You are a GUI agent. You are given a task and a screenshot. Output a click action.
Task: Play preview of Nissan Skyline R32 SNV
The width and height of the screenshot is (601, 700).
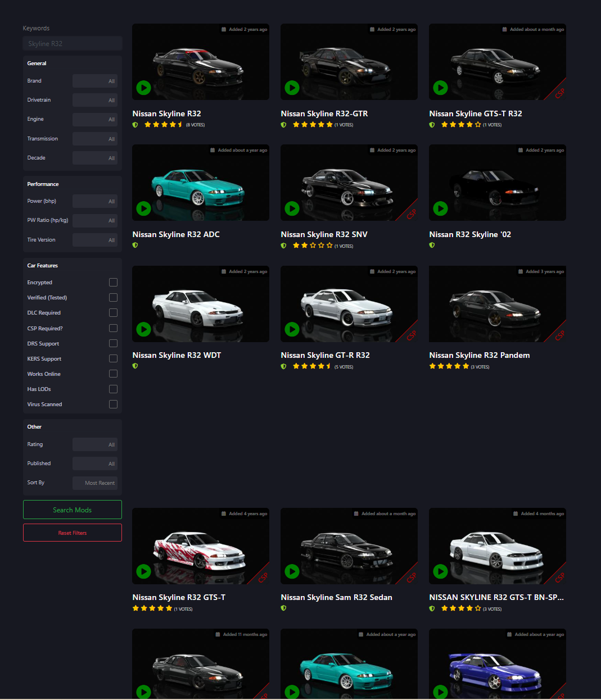[292, 208]
